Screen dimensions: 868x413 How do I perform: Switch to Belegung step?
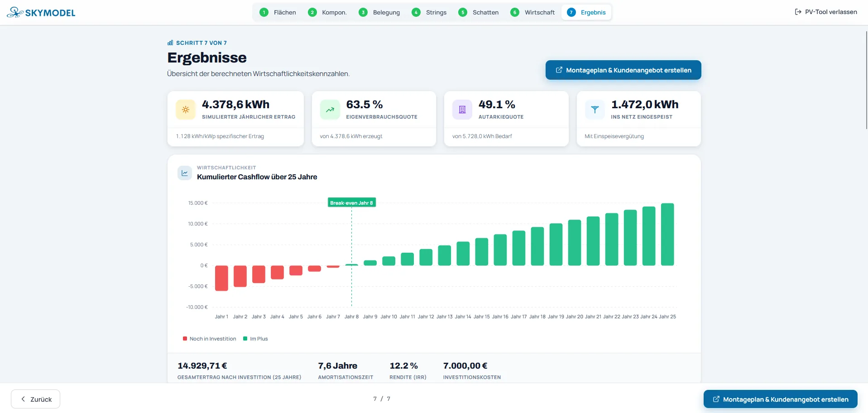coord(379,12)
